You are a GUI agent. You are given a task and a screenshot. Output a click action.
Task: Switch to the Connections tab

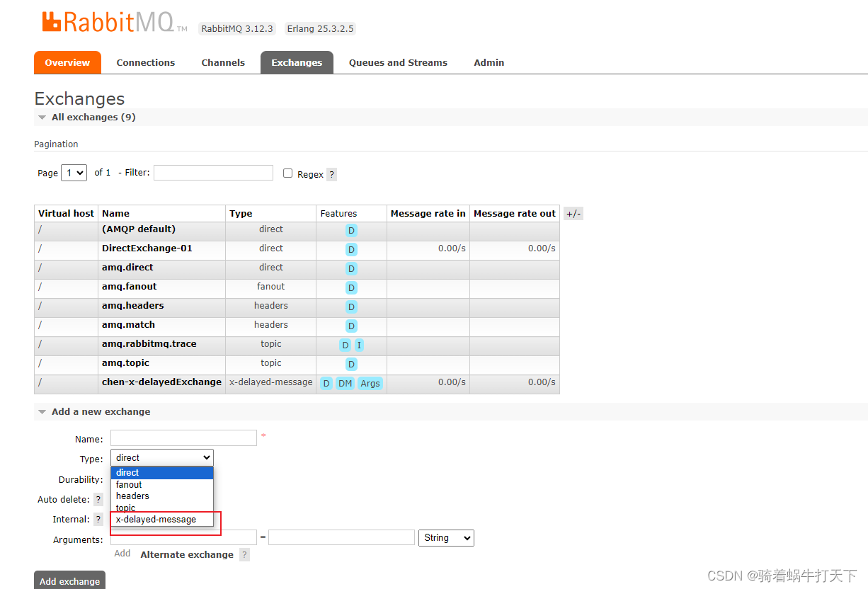(x=146, y=62)
